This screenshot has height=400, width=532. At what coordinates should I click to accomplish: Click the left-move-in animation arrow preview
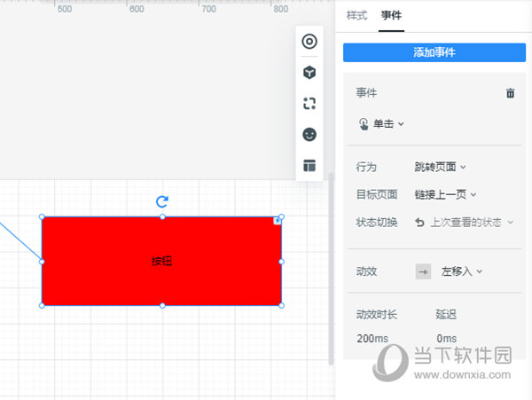(423, 271)
